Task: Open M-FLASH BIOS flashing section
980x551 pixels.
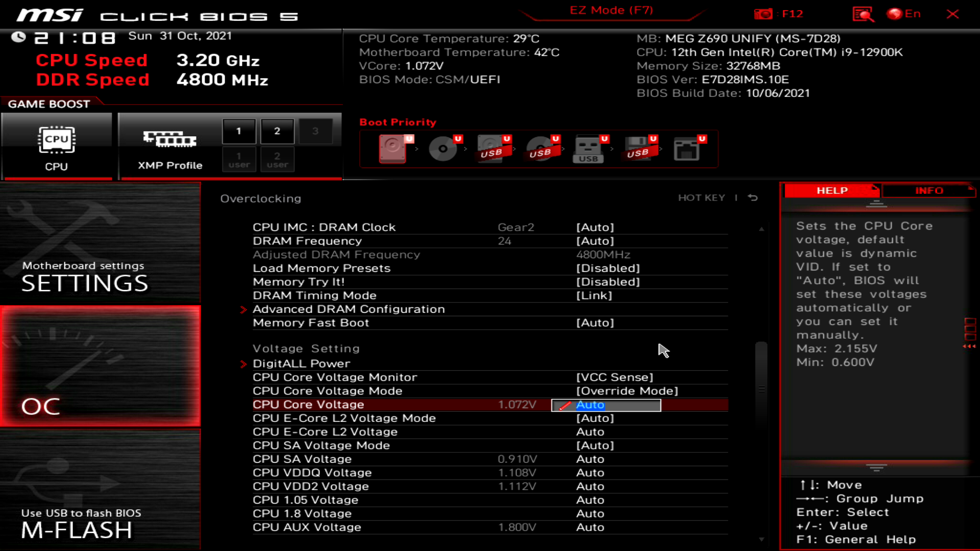Action: click(x=101, y=490)
